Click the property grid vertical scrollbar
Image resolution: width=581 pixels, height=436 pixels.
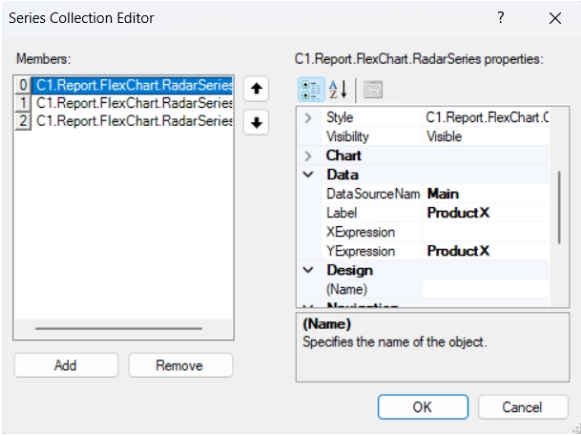point(559,207)
